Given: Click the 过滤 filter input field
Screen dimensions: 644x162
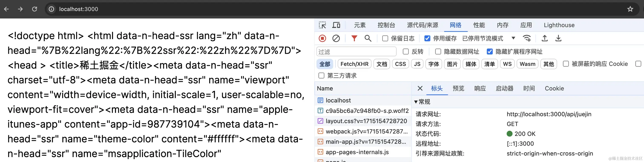Looking at the screenshot, I should click(356, 52).
